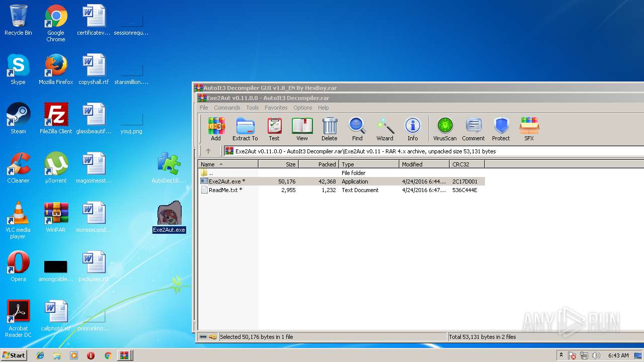Open the Favorites menu

(x=276, y=108)
